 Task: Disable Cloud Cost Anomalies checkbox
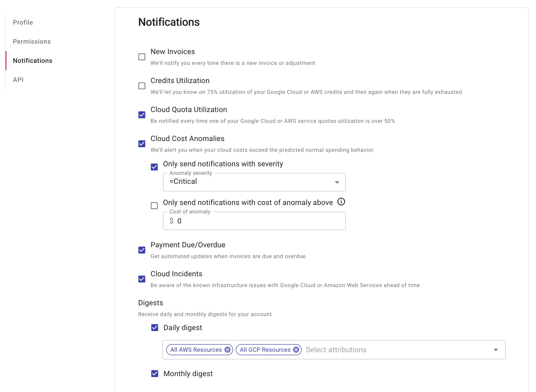[142, 144]
